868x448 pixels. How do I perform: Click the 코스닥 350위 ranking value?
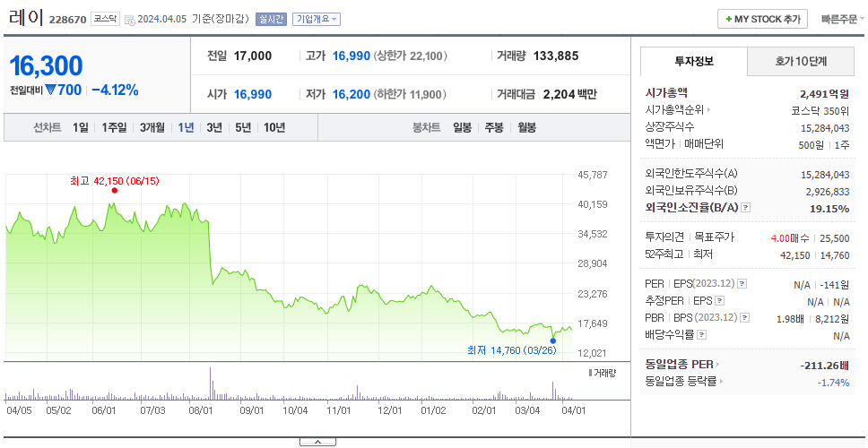820,111
